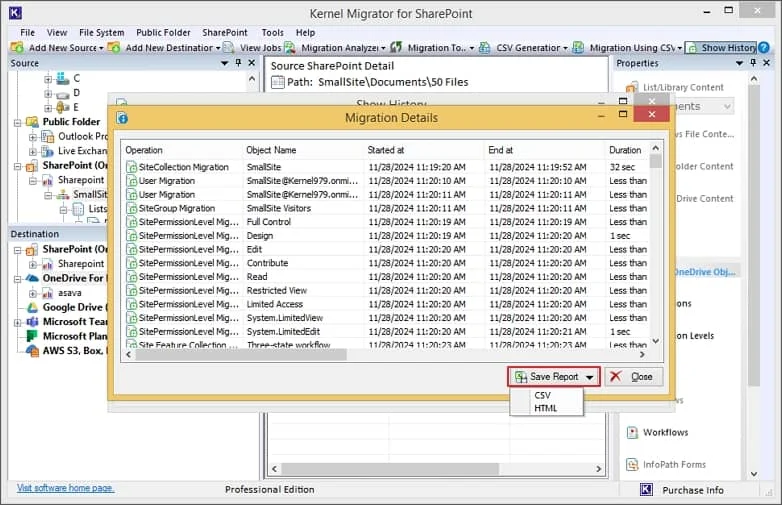Open View Jobs from the toolbar
The image size is (782, 505).
[254, 47]
